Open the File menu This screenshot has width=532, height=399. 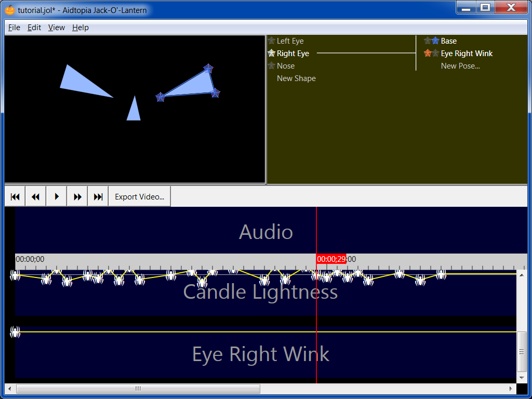(x=14, y=28)
